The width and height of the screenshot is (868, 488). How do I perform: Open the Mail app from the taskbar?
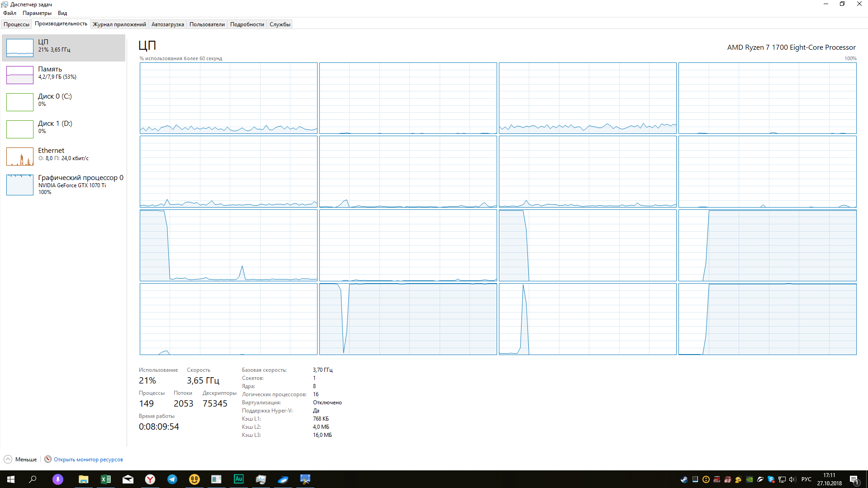point(128,479)
